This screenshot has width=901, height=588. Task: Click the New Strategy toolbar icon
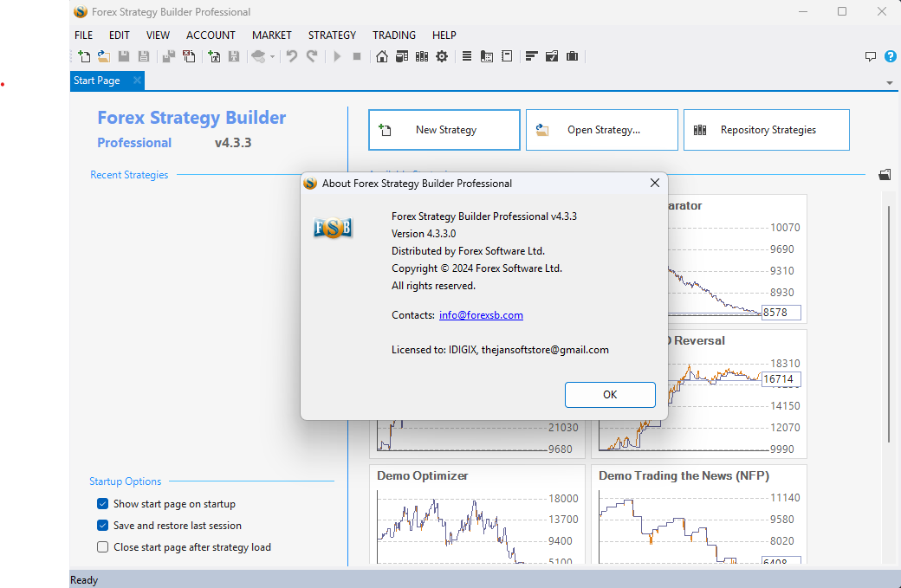click(x=84, y=56)
